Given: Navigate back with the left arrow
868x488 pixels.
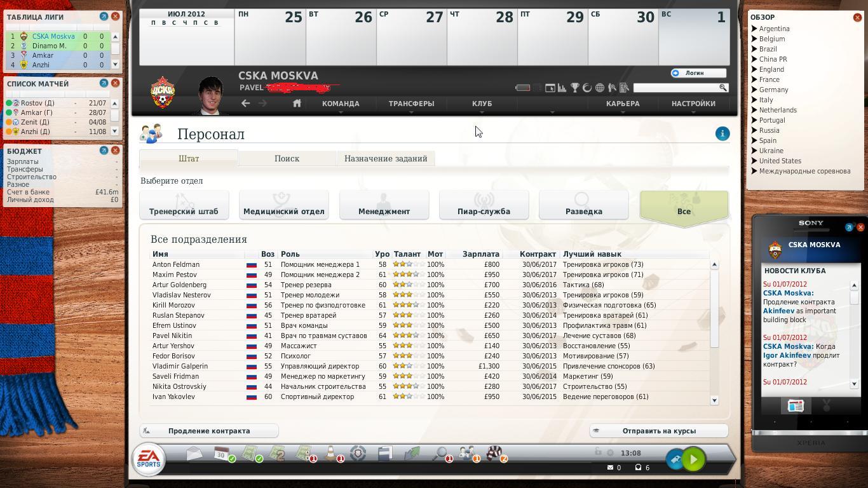Looking at the screenshot, I should 245,104.
